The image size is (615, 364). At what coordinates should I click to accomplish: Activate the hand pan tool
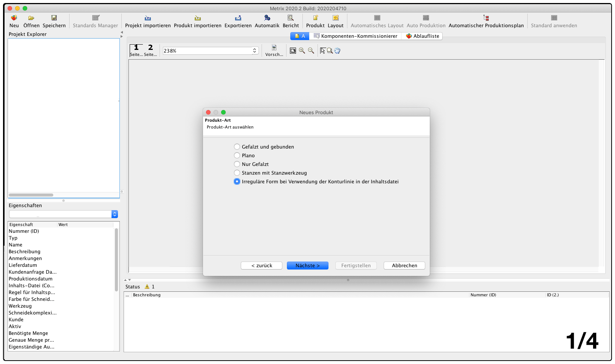[337, 50]
